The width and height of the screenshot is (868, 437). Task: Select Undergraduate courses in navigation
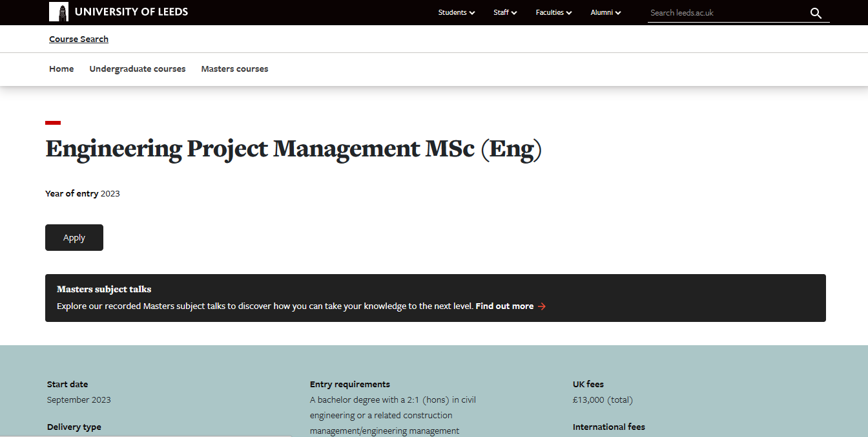click(138, 69)
